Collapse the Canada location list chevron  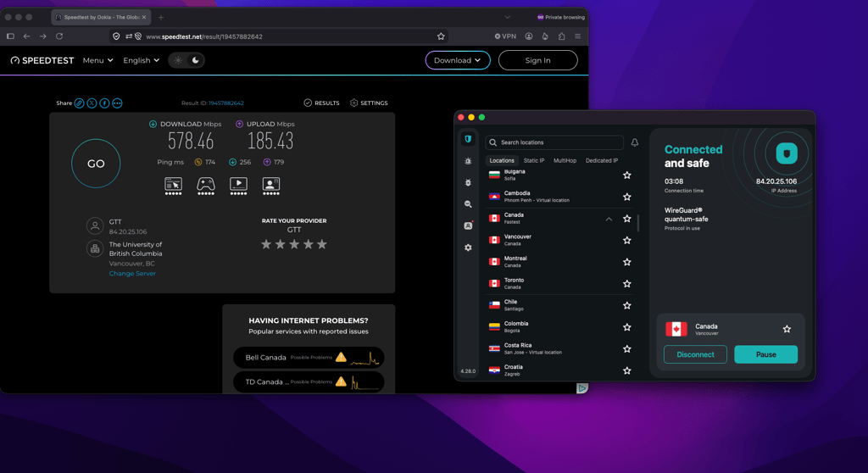tap(609, 219)
